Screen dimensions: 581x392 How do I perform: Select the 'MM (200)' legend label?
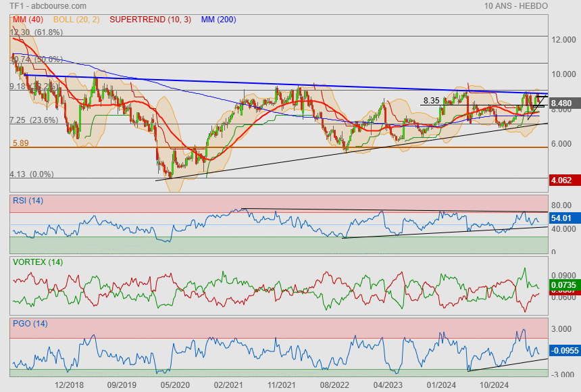pyautogui.click(x=219, y=20)
